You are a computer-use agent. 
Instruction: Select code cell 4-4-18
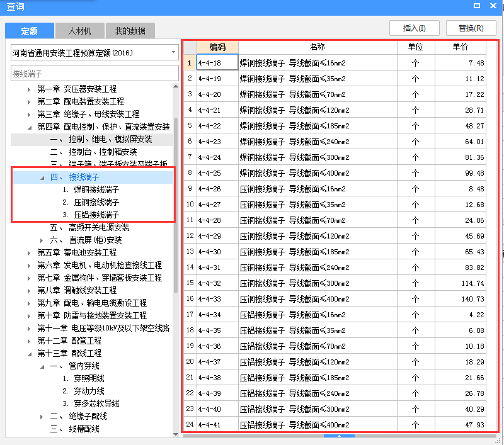pos(217,63)
